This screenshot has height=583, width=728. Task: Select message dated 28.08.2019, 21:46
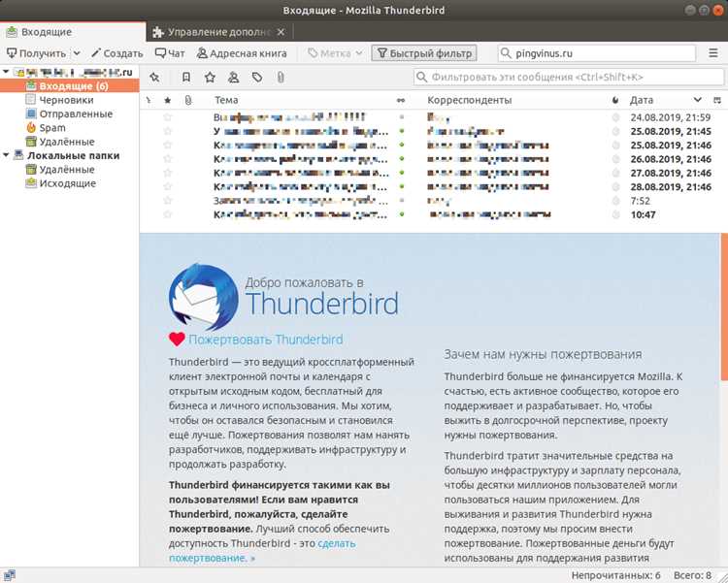pos(432,186)
